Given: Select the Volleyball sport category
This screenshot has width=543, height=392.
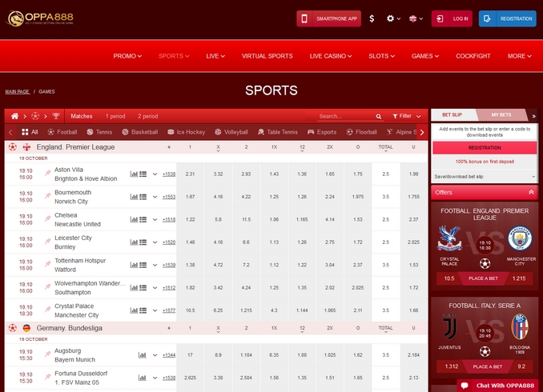Looking at the screenshot, I should point(231,132).
